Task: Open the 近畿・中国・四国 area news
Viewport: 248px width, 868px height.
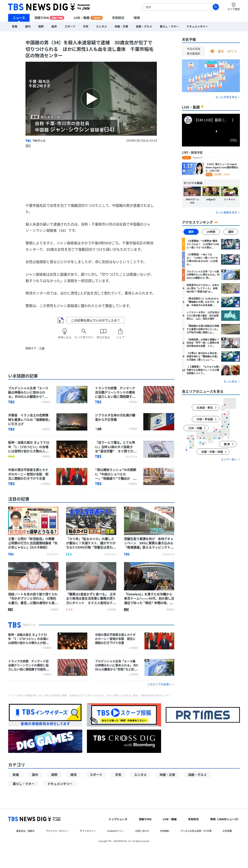Action: 213,452
